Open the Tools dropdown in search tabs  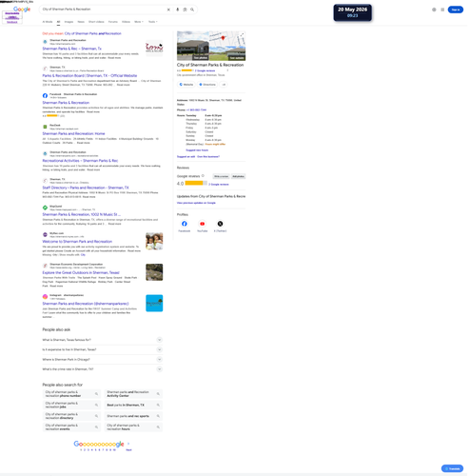click(x=154, y=22)
